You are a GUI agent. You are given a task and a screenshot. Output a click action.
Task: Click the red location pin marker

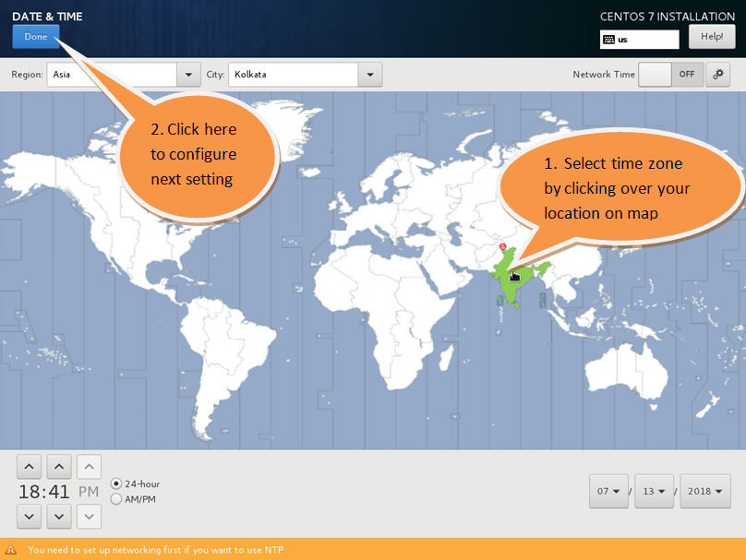point(503,246)
